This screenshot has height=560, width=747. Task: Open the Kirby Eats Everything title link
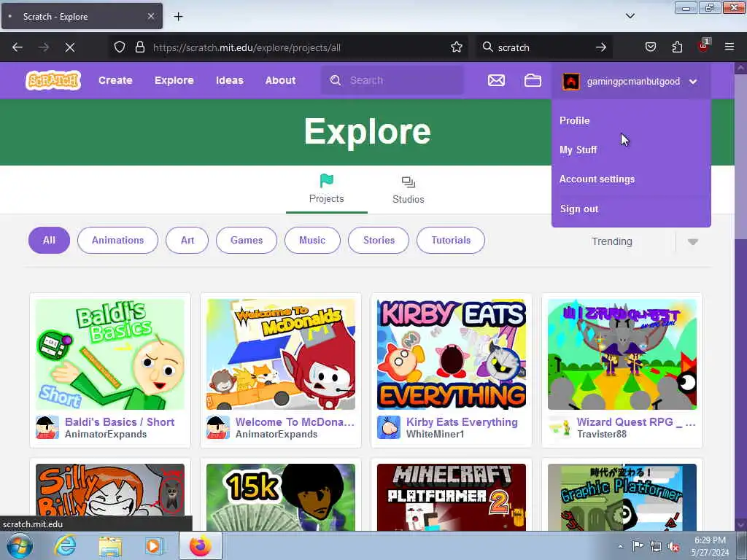(x=462, y=422)
